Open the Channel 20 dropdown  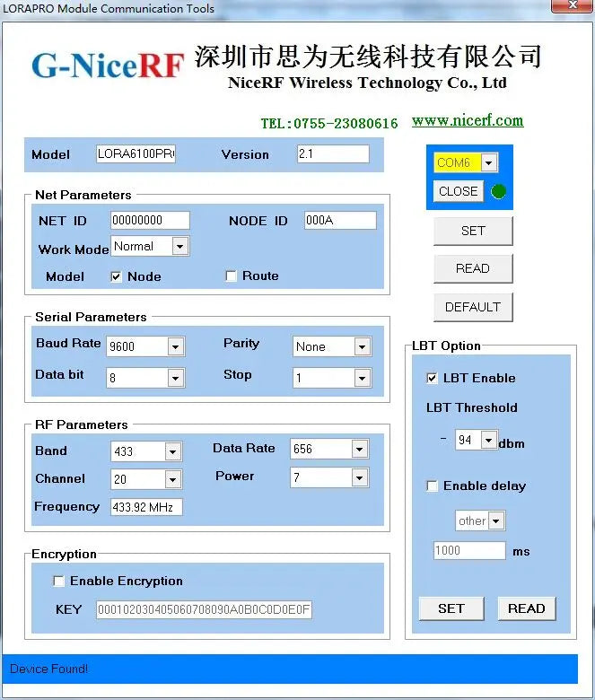click(172, 480)
